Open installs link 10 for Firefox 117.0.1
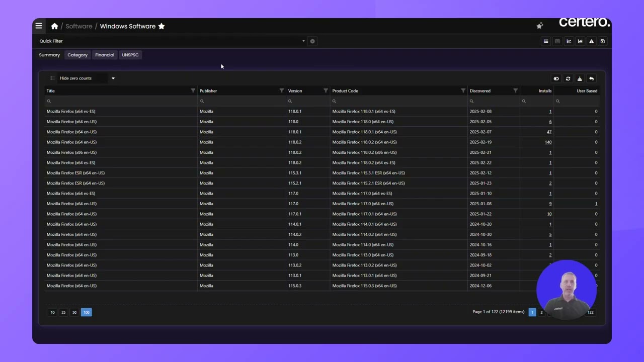Viewport: 644px width, 362px height. (549, 214)
